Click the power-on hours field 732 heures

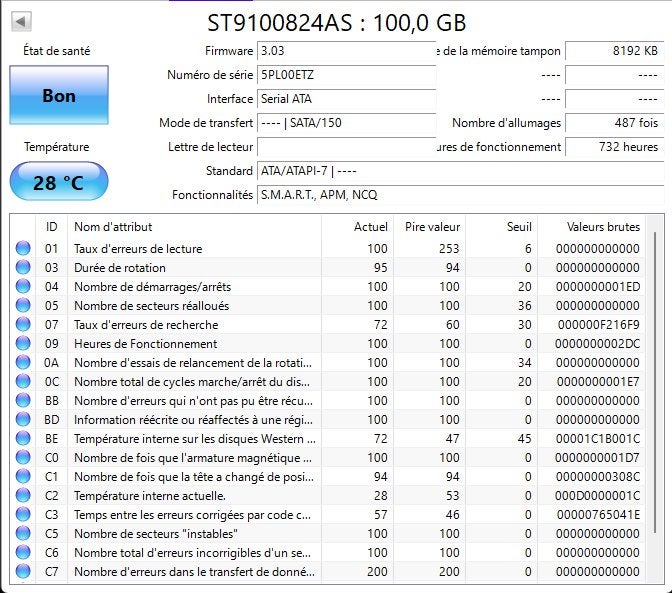click(615, 147)
